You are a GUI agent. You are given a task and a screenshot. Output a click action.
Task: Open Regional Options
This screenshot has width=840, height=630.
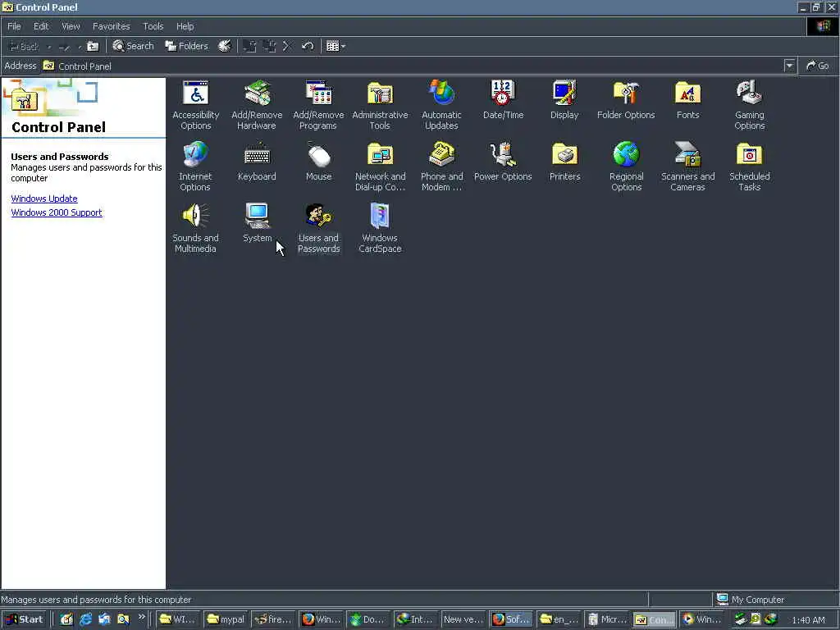pyautogui.click(x=626, y=167)
